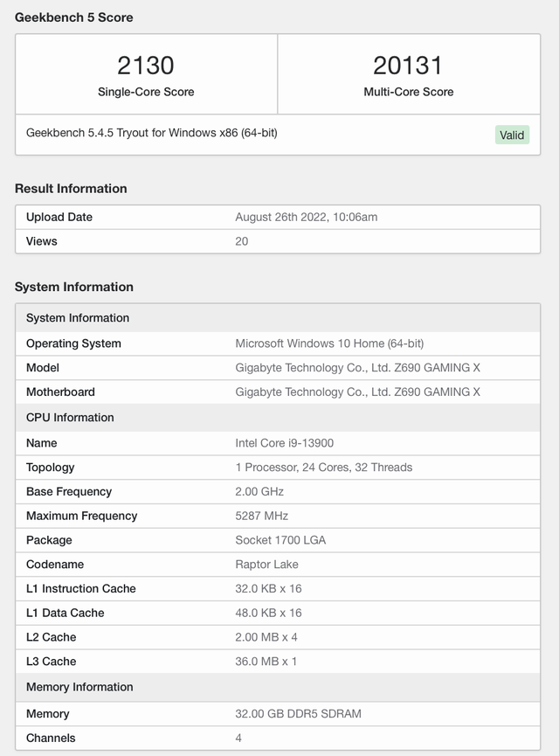Viewport: 559px width, 756px height.
Task: Click the L1 Data Cache label
Action: [65, 613]
